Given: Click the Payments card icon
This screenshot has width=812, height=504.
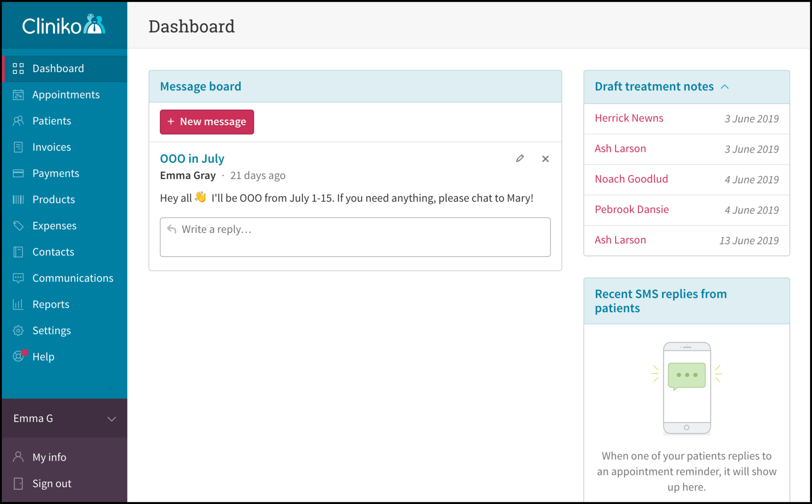Looking at the screenshot, I should pyautogui.click(x=18, y=173).
